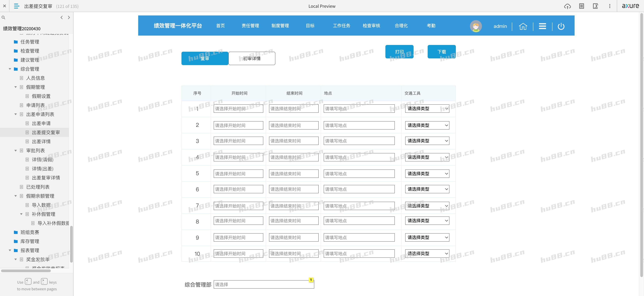Viewport: 644px width, 296px height.
Task: Collapse the 综合管理 folder in the sidebar
Action: point(10,69)
